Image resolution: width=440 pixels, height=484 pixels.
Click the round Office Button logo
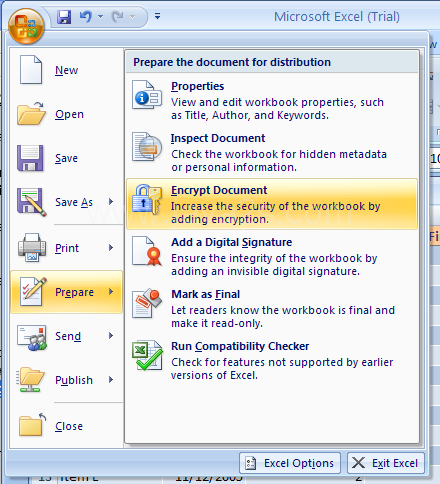(x=26, y=26)
